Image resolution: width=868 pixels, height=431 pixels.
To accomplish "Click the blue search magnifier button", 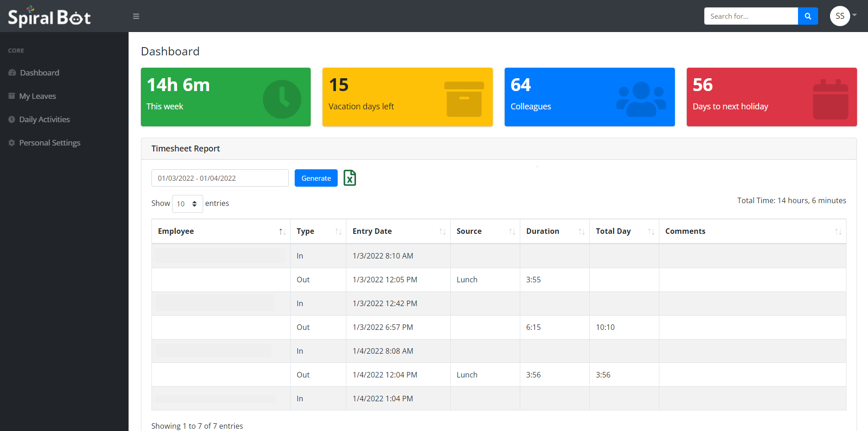I will 808,16.
